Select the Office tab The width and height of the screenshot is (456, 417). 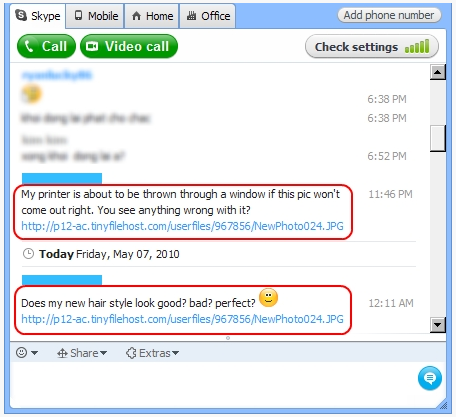pos(208,16)
